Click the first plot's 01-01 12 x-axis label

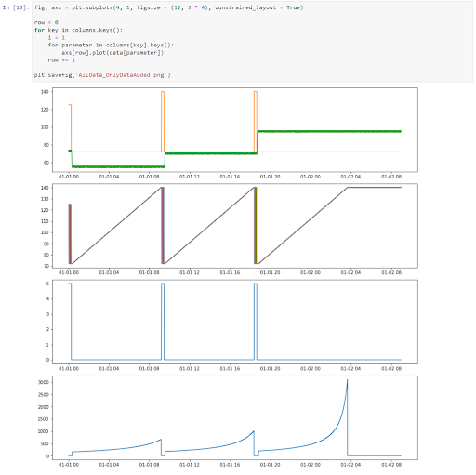pyautogui.click(x=190, y=177)
